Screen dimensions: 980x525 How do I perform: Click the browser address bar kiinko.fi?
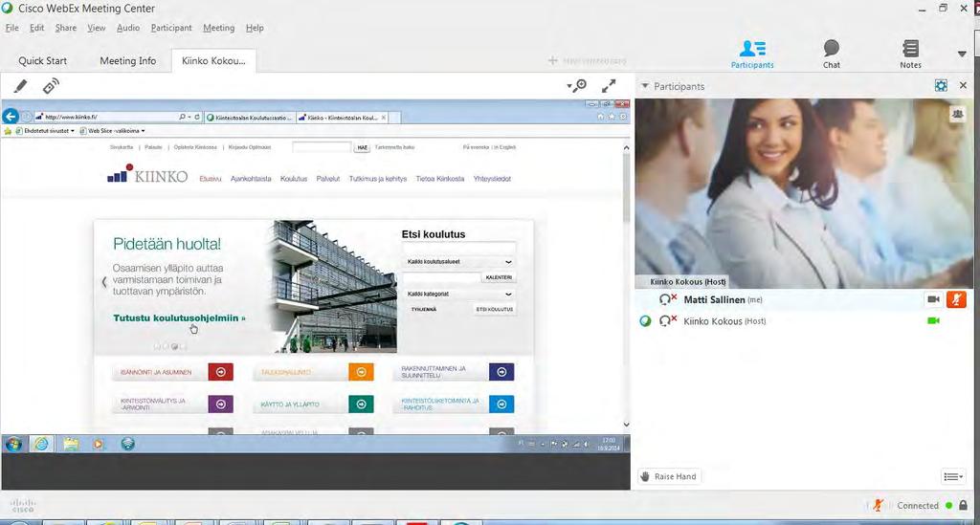pos(106,117)
